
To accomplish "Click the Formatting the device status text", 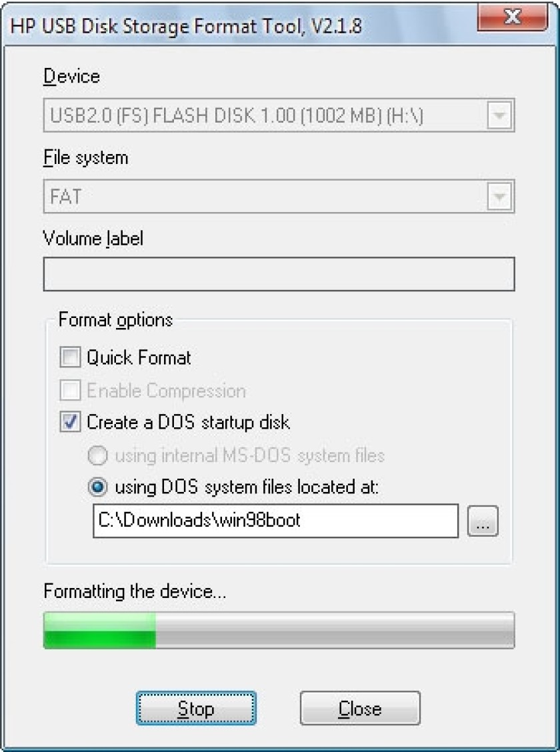I will [x=135, y=591].
